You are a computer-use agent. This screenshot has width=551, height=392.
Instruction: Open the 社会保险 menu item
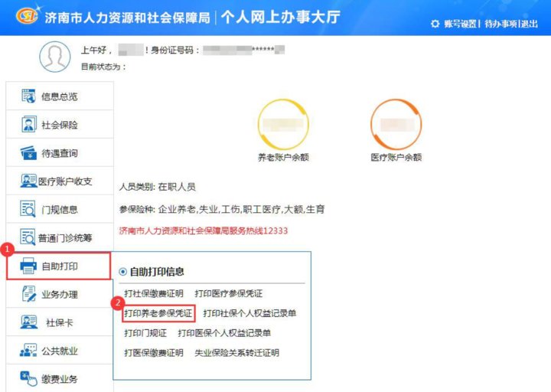tap(60, 125)
